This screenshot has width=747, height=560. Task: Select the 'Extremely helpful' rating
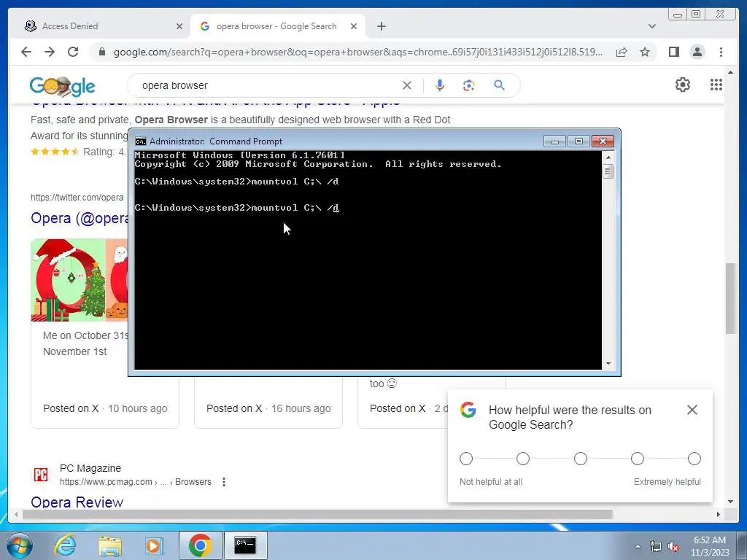[694, 459]
